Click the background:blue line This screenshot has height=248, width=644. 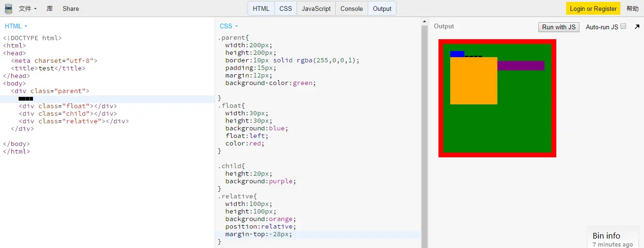[256, 128]
